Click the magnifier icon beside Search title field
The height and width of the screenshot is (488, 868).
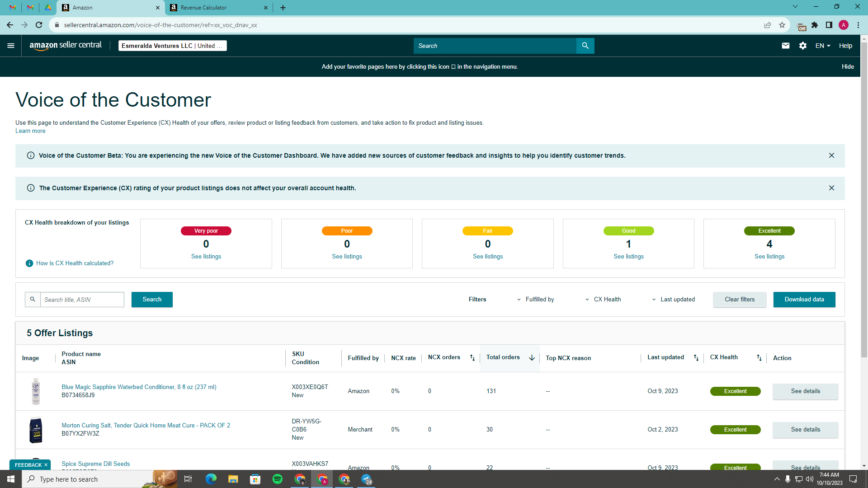pyautogui.click(x=33, y=300)
